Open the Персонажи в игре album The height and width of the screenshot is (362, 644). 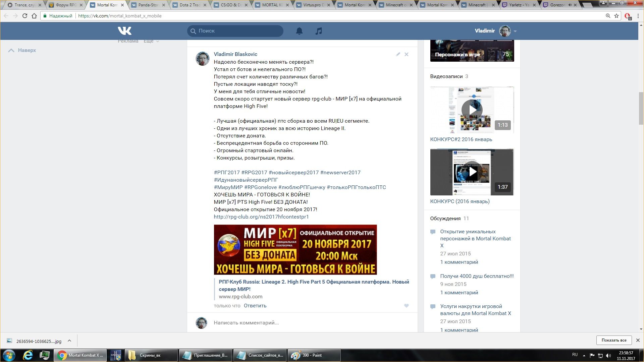click(x=472, y=51)
